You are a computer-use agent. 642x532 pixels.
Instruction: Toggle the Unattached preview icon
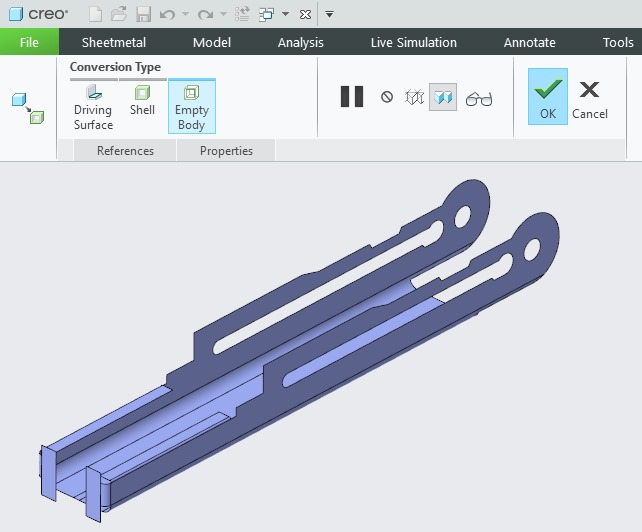(x=414, y=97)
